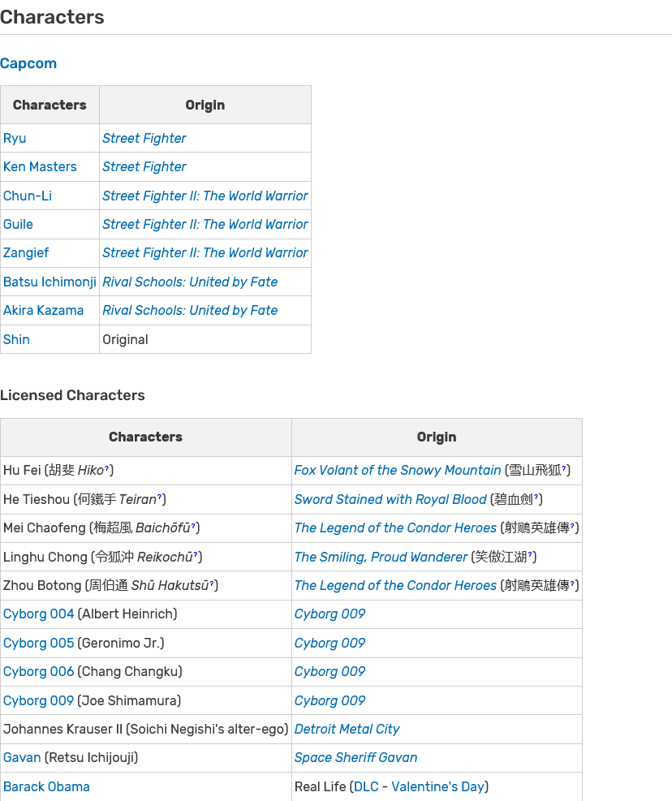Open the Detroit Metal City link
The height and width of the screenshot is (801, 672).
(x=347, y=730)
